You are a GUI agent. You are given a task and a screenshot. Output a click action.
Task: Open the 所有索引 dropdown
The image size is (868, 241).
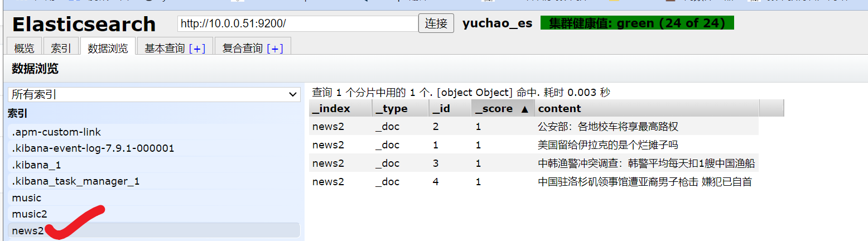(155, 95)
